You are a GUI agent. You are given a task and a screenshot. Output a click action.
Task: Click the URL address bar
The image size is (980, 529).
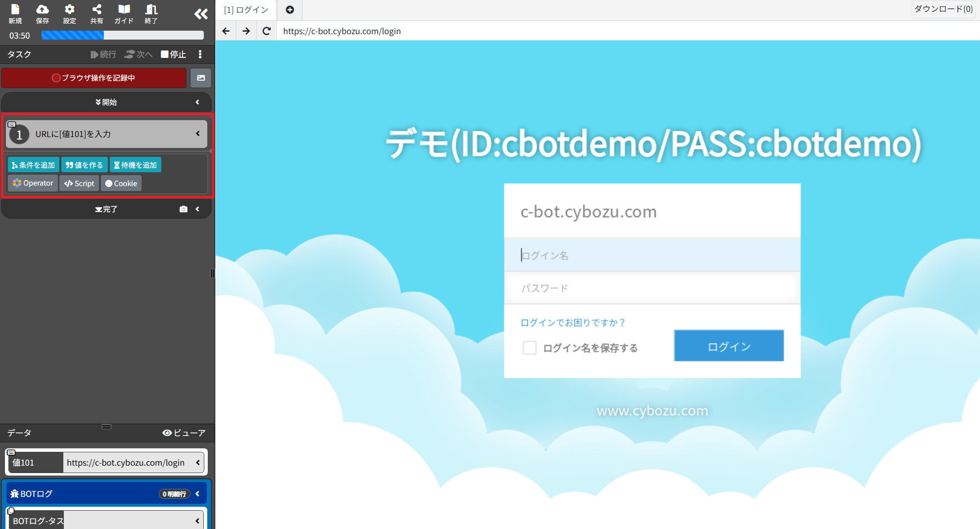[627, 31]
